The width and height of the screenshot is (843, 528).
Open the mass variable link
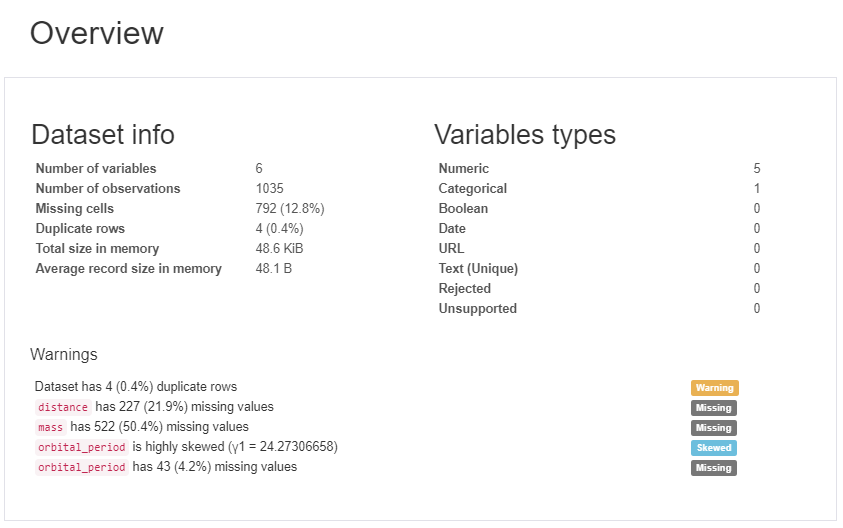(50, 428)
